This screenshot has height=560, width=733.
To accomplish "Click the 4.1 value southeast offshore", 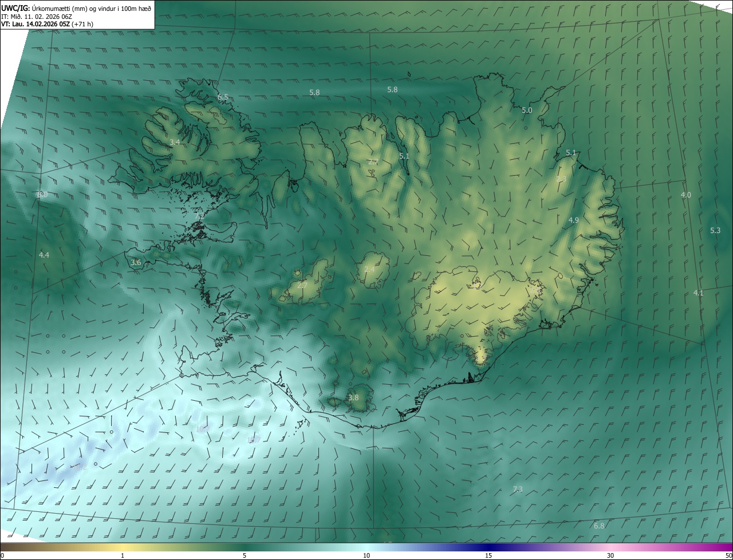I will [x=698, y=293].
